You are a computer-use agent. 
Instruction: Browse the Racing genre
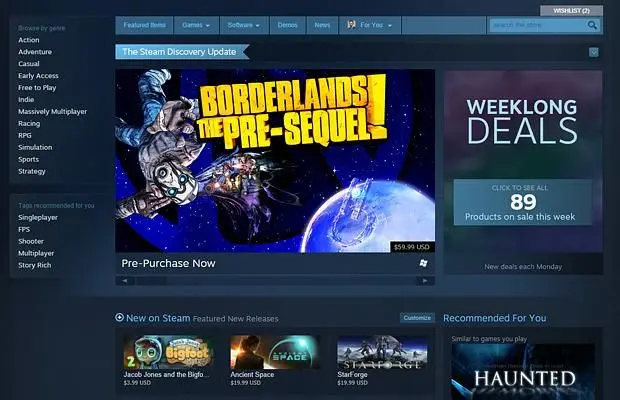click(29, 123)
